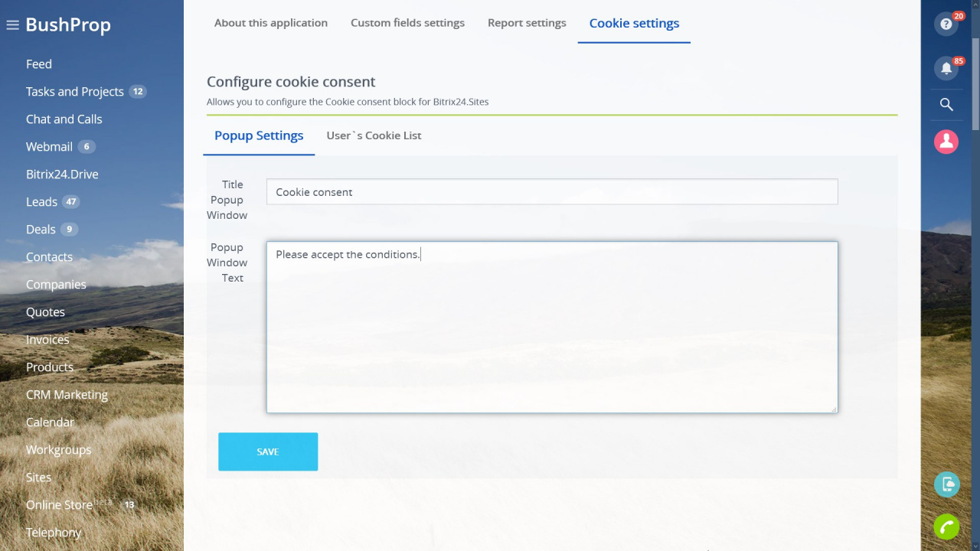
Task: Open Leads in sidebar
Action: pyautogui.click(x=41, y=202)
